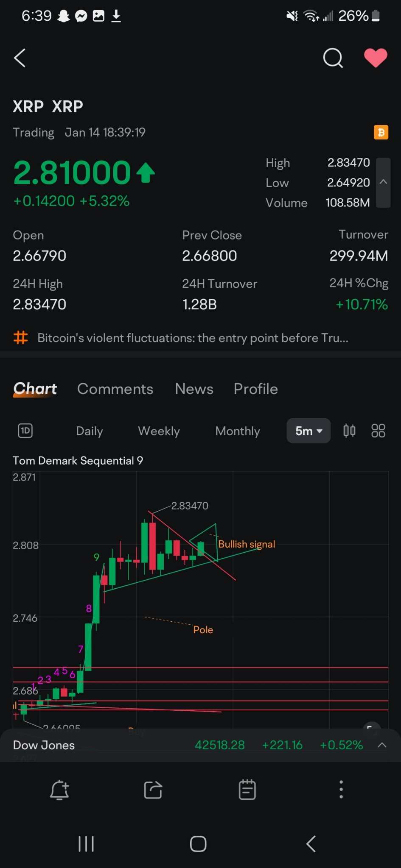Tap the 24H Turnover value 1.28B
The image size is (401, 868).
pos(199,304)
